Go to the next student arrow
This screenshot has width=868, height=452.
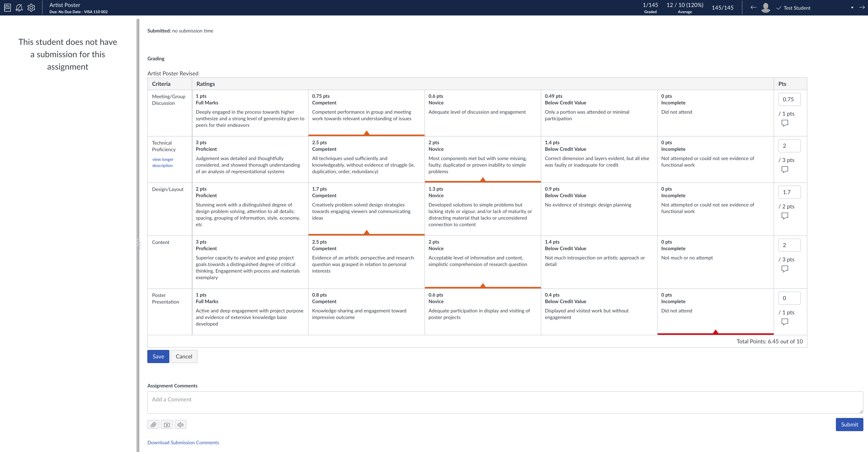coord(862,7)
